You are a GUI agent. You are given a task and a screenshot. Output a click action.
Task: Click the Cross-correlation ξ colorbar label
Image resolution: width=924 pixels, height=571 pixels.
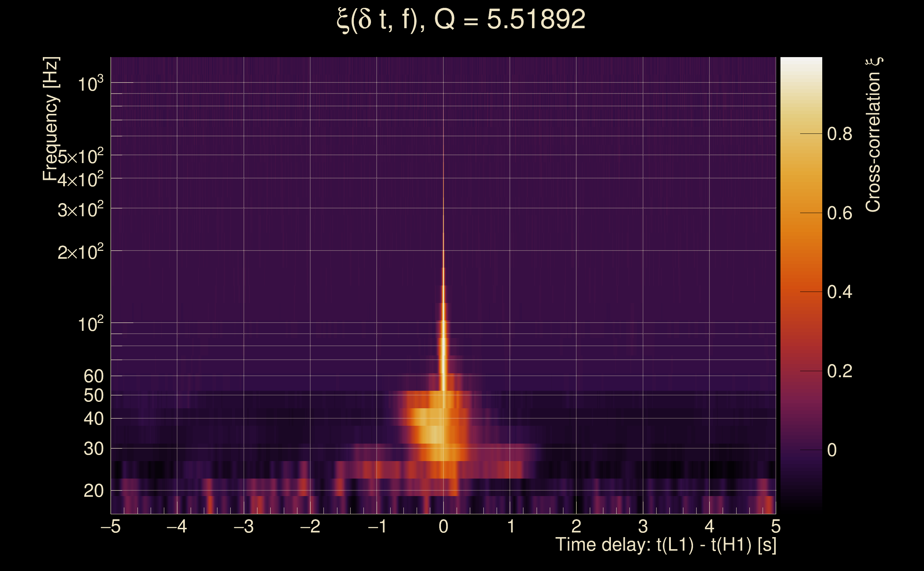click(x=873, y=135)
